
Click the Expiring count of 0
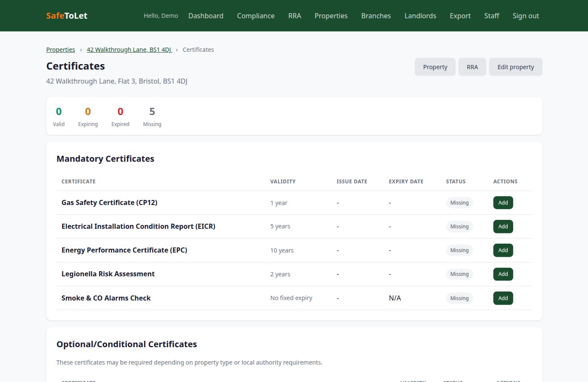point(88,112)
